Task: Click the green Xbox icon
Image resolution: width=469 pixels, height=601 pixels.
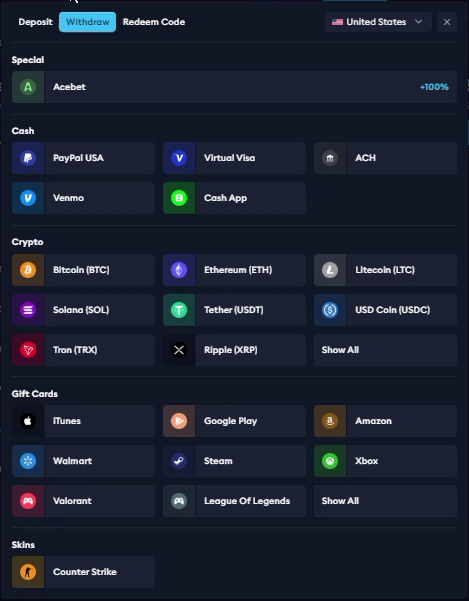Action: tap(330, 461)
